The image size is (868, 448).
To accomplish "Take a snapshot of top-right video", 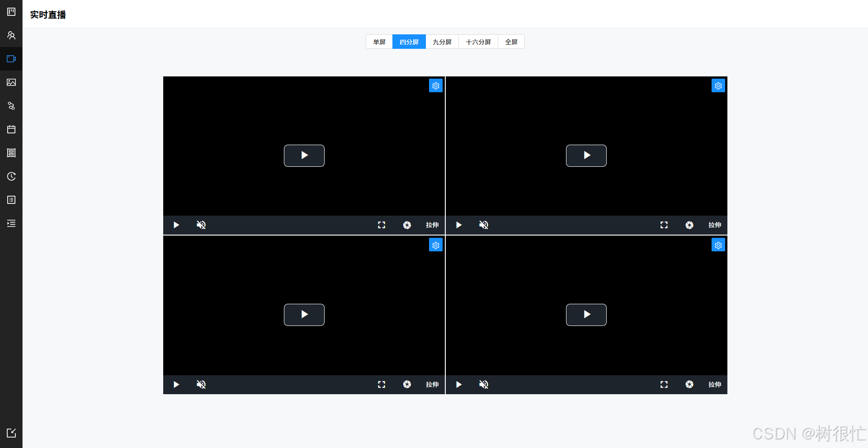I will pos(689,225).
